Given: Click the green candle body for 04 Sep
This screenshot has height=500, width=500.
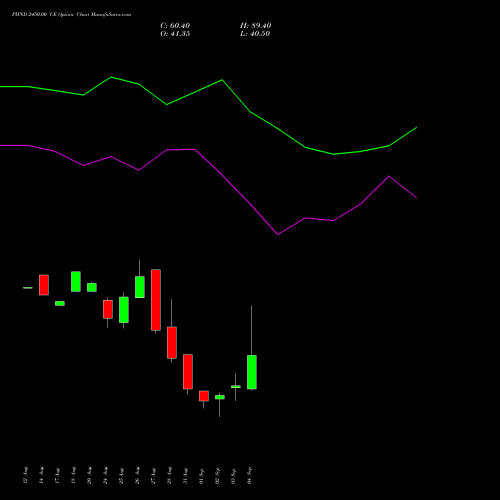Looking at the screenshot, I should (x=252, y=372).
